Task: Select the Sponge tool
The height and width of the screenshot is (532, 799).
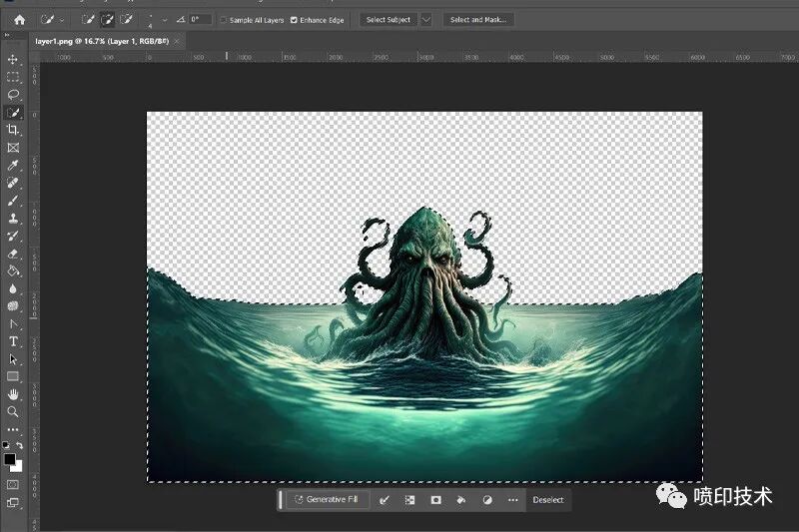Action: click(13, 306)
